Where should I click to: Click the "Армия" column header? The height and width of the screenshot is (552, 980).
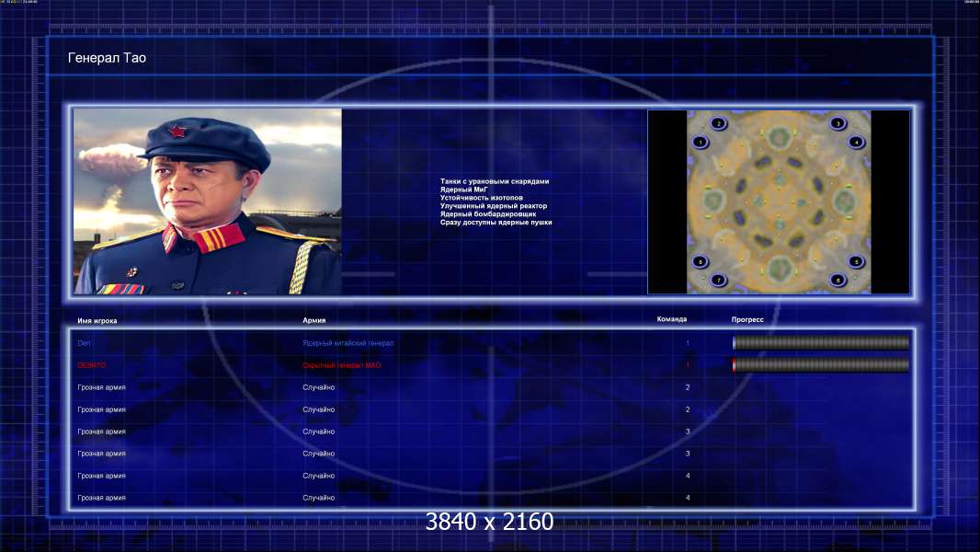coord(313,320)
